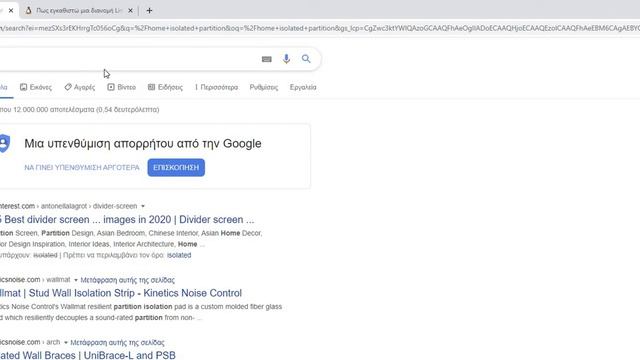Close the first browser tab
Screen dimensions: 640x360
11,11
